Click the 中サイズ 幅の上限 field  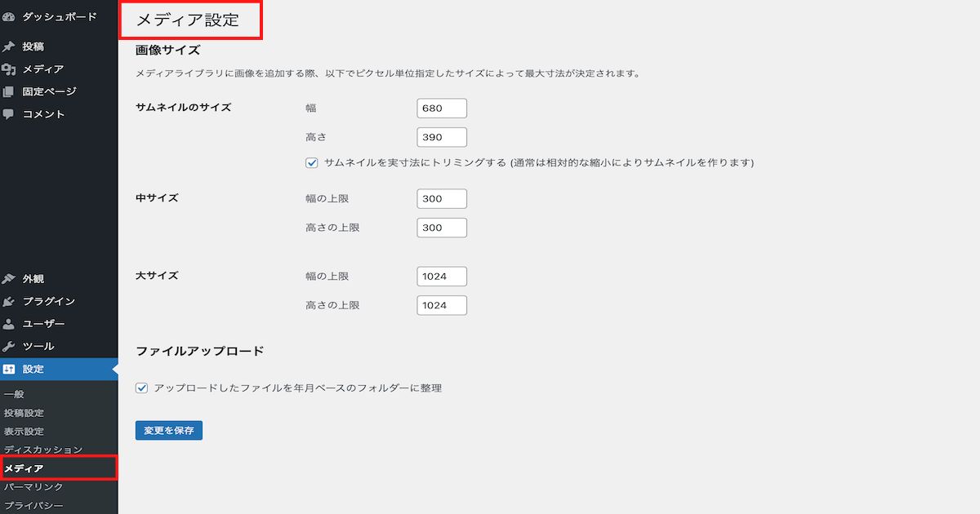442,199
